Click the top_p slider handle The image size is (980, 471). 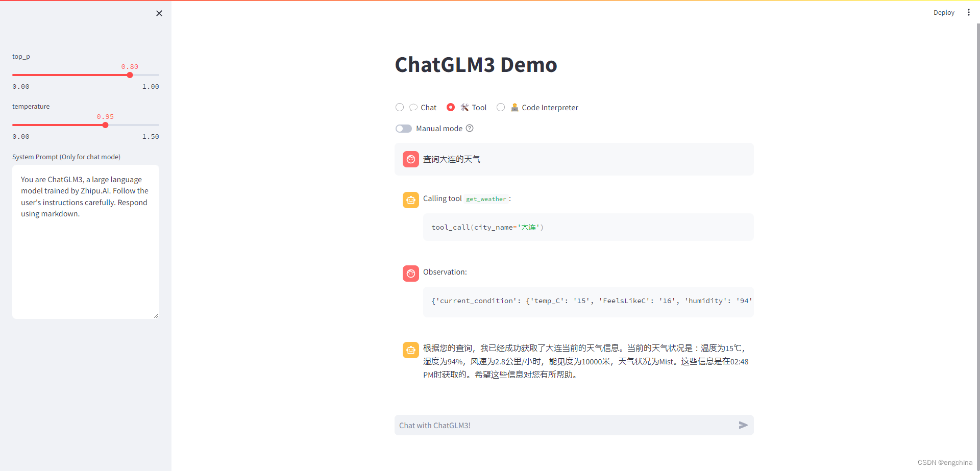[130, 75]
